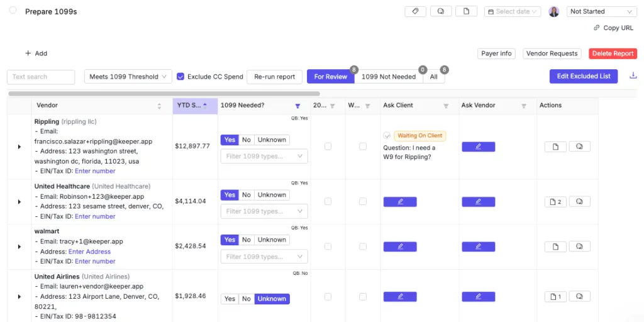Viewport: 644px width, 322px height.
Task: Click filter icon in W column header
Action: [367, 106]
